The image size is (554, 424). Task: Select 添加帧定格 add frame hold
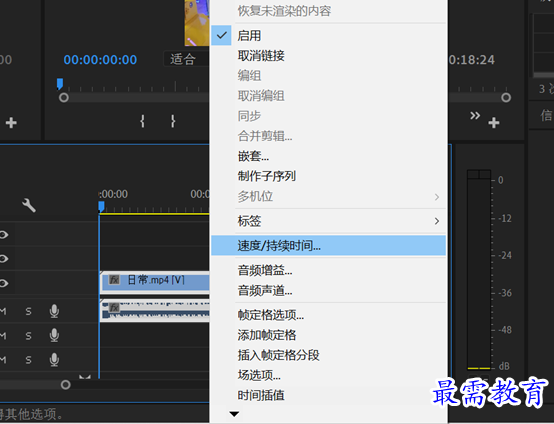click(x=329, y=335)
